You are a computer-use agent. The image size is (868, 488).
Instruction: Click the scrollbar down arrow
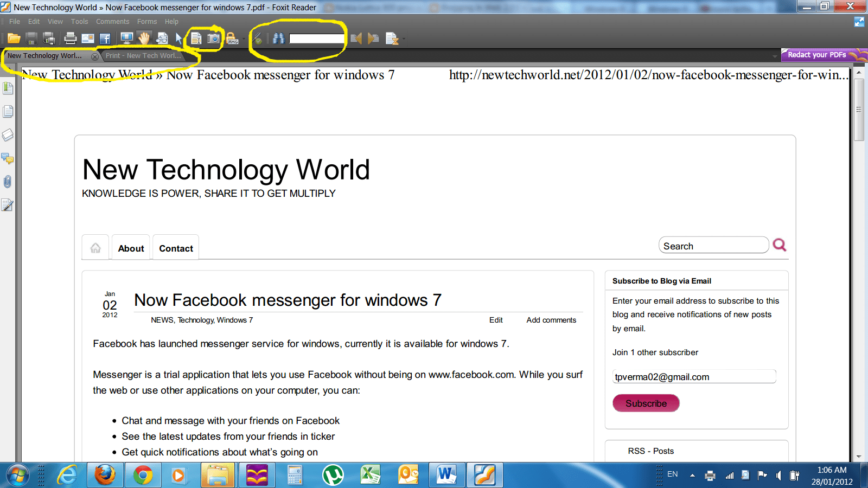pyautogui.click(x=859, y=457)
